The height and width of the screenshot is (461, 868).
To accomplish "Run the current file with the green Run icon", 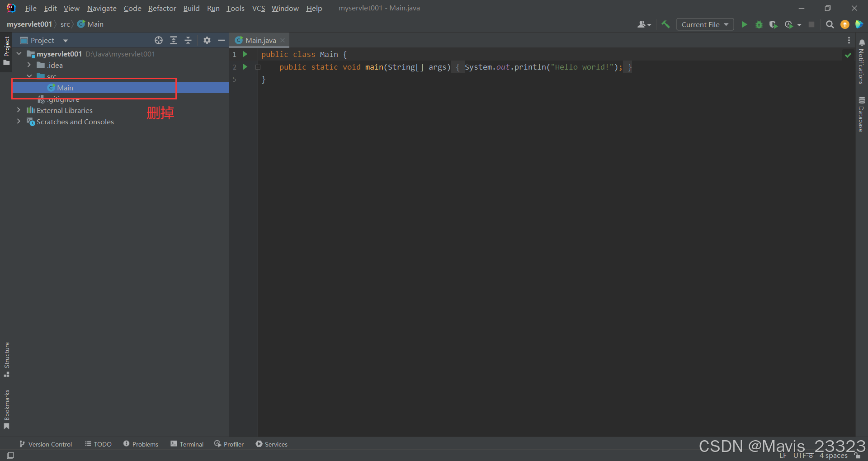I will [744, 24].
